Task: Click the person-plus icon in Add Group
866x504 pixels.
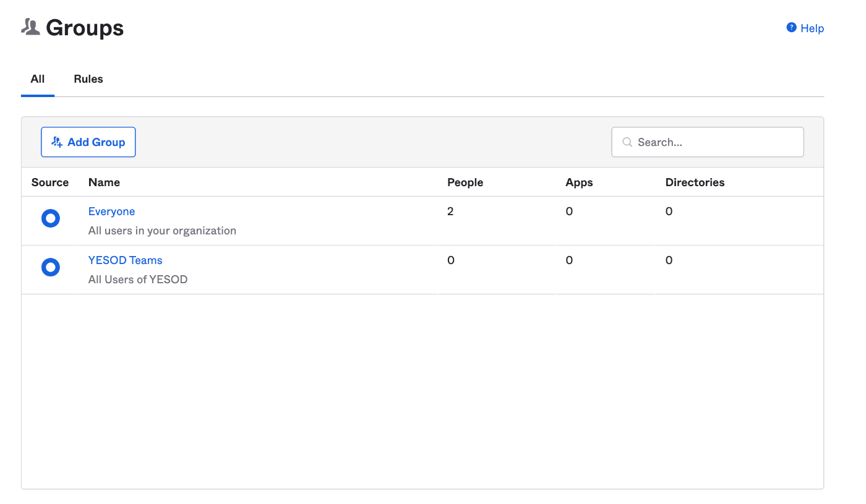Action: (x=57, y=142)
